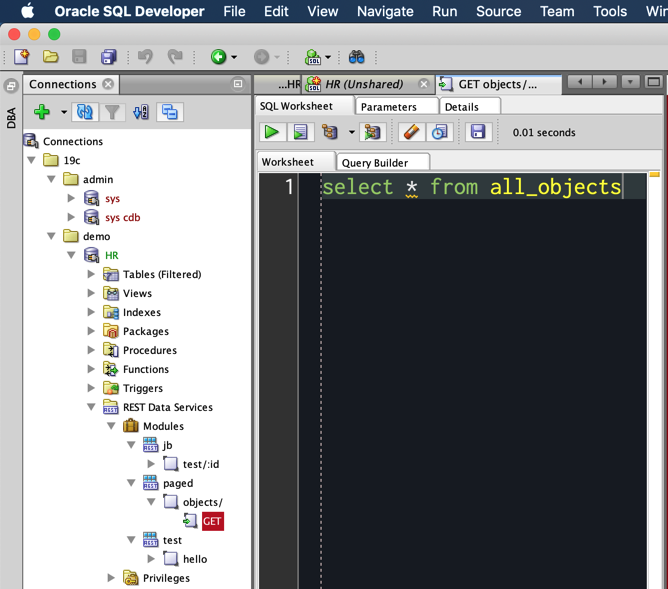This screenshot has width=668, height=589.
Task: Add new connection with green plus
Action: [x=42, y=112]
